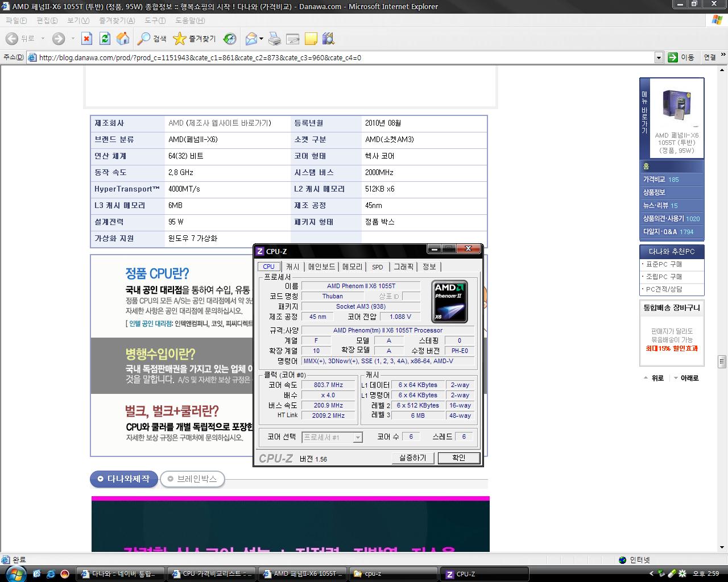Switch to CPU-Z 메인보드 tab
Screen dimensions: 728x582
pyautogui.click(x=321, y=267)
